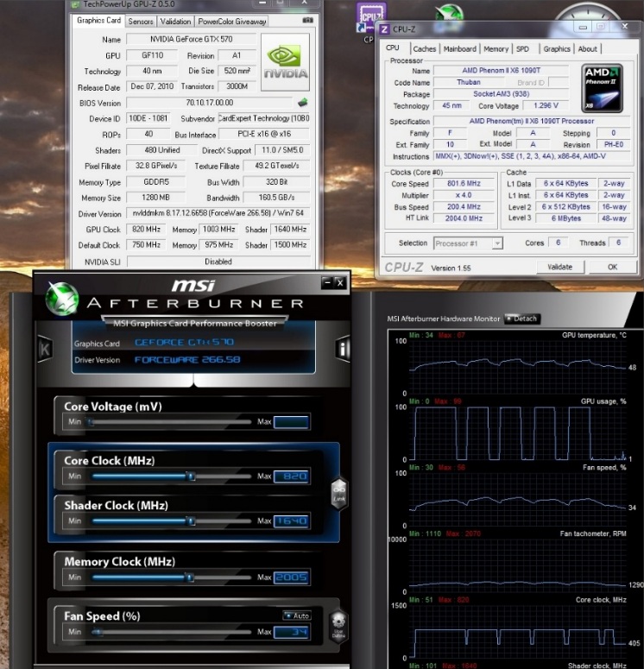Click the Shader Clock slider handle
Viewport: 644px width, 669px height.
tap(191, 521)
